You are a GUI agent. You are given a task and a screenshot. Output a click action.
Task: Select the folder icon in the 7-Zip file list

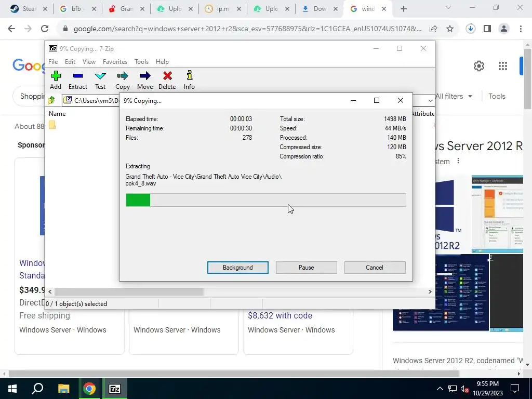[52, 125]
